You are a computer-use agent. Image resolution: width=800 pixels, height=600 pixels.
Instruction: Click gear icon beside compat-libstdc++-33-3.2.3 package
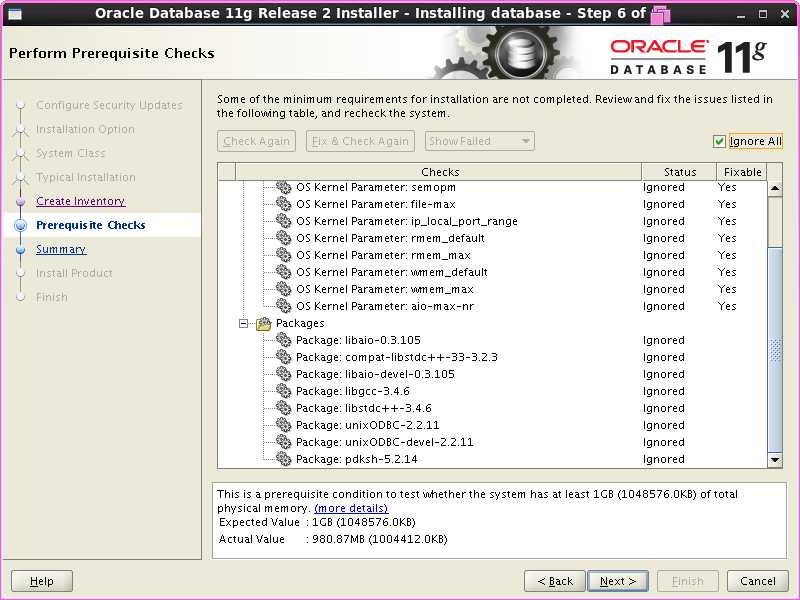pyautogui.click(x=283, y=357)
